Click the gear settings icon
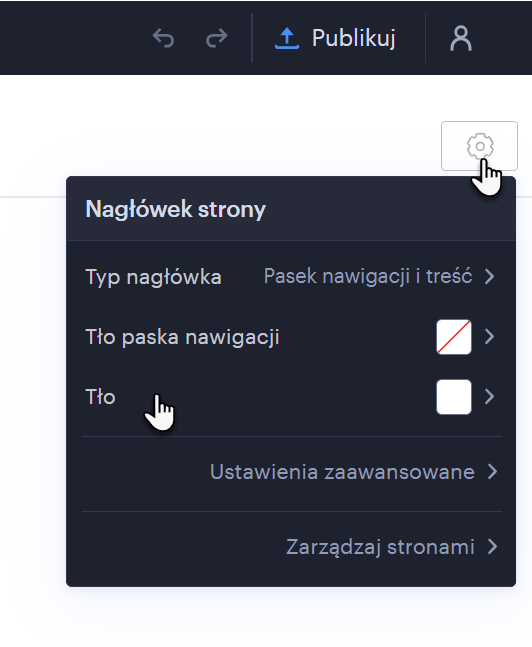 480,146
